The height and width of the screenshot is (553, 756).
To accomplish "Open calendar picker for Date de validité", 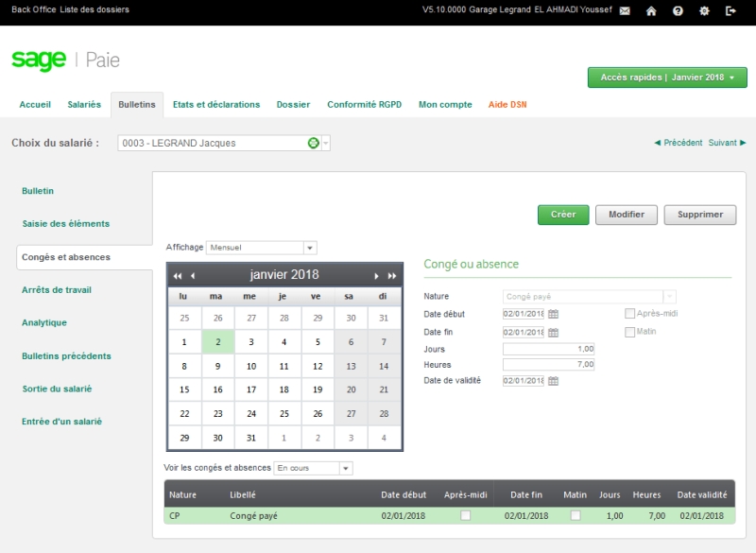I will coord(554,381).
